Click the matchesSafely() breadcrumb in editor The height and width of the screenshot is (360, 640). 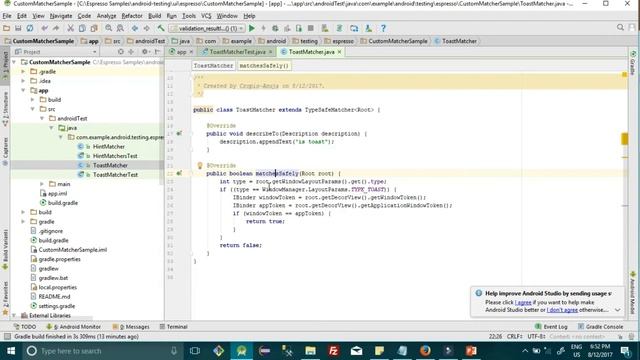tap(264, 65)
